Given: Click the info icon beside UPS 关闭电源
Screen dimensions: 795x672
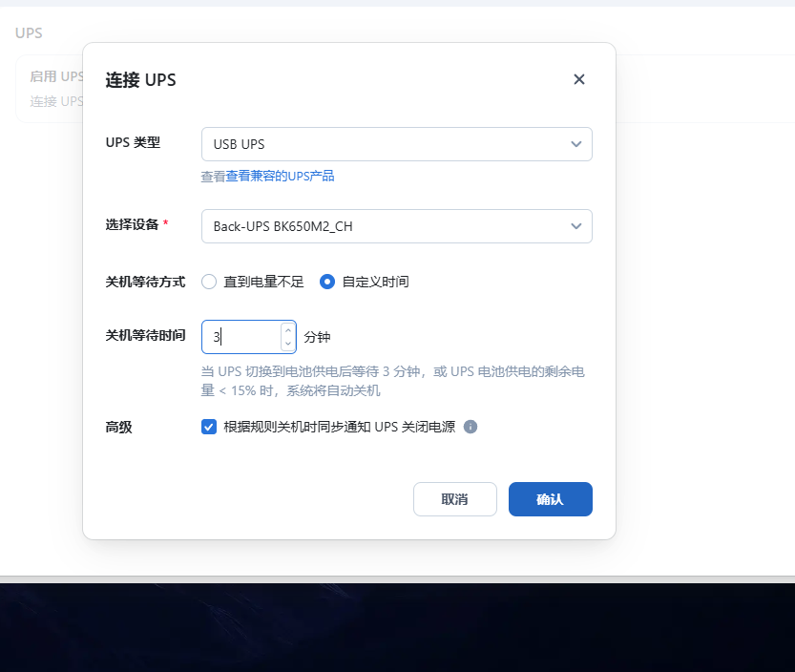Looking at the screenshot, I should pos(471,427).
